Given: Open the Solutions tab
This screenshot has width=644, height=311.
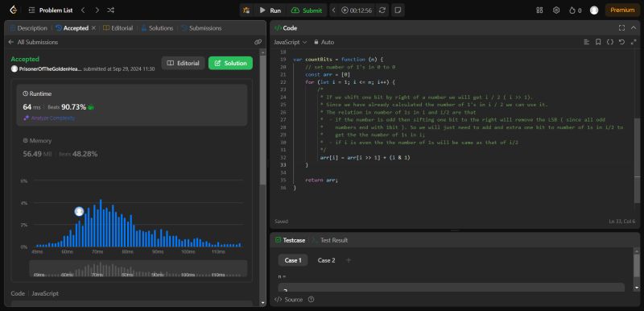Looking at the screenshot, I should (157, 28).
